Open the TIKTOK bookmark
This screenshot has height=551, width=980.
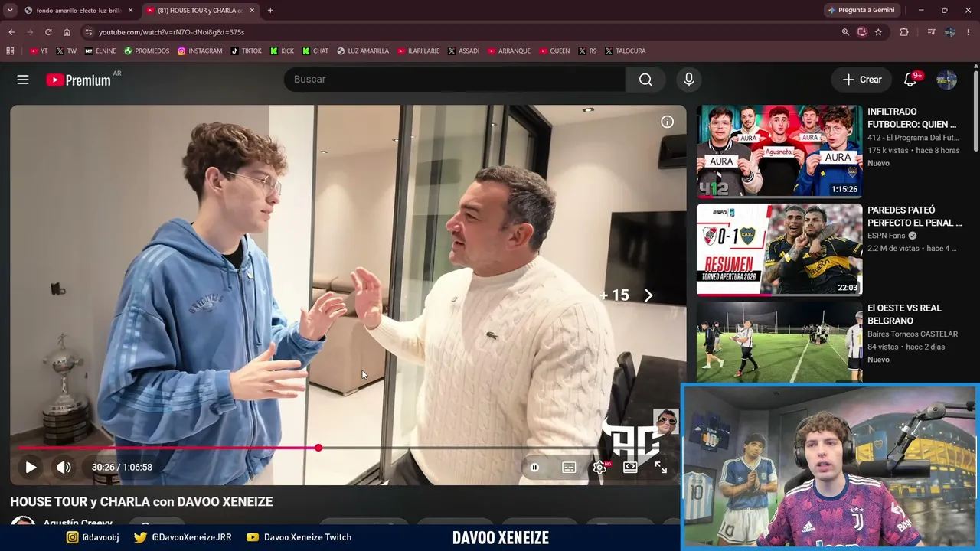(x=247, y=51)
